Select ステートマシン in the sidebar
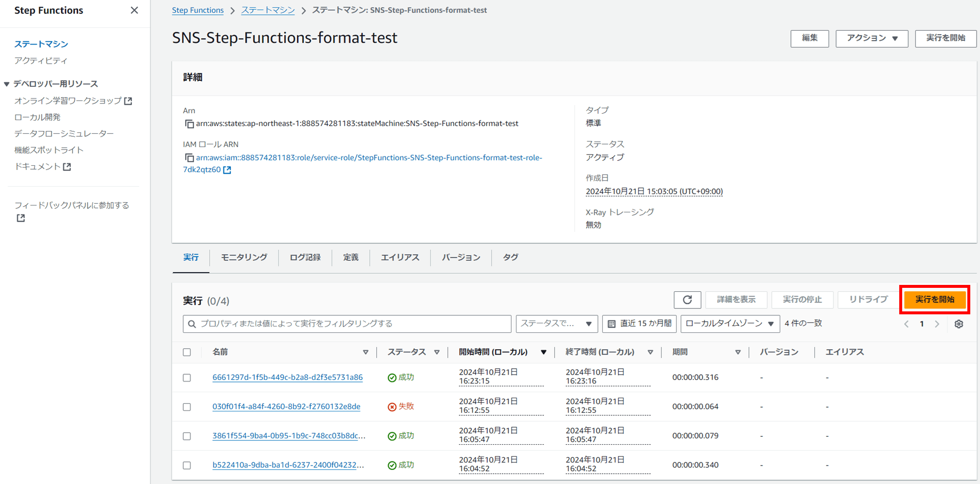 coord(41,44)
